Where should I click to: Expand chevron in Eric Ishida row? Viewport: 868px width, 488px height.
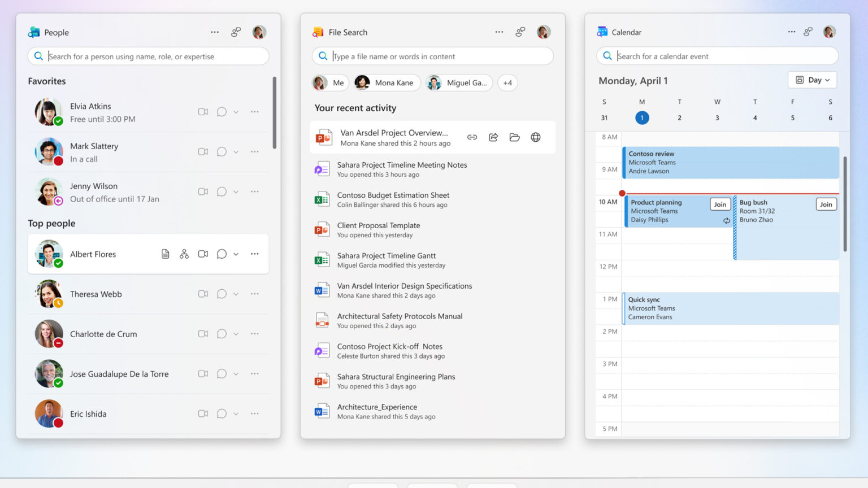click(236, 414)
